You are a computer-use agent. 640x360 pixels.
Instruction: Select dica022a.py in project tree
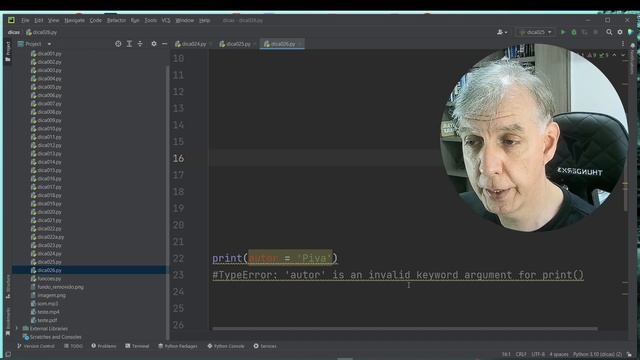point(47,237)
